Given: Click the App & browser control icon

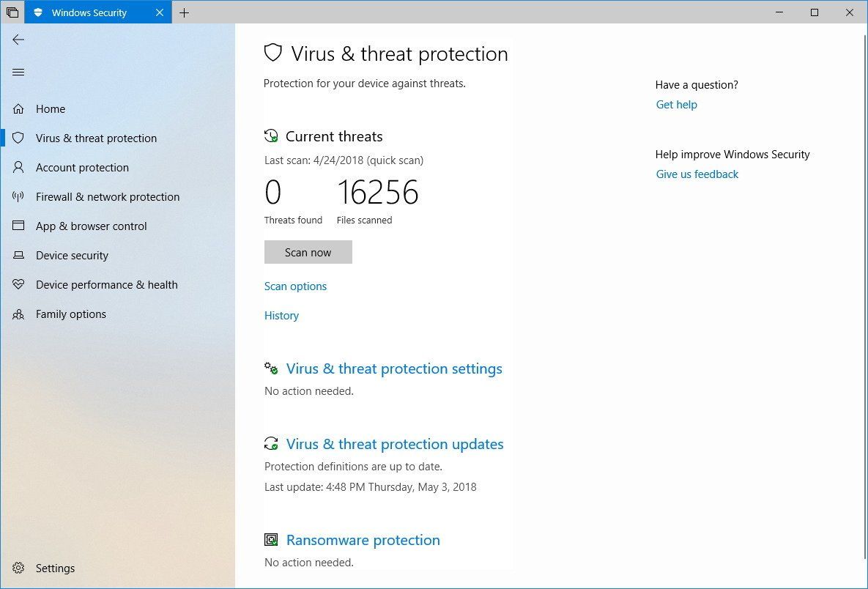Looking at the screenshot, I should click(x=18, y=226).
